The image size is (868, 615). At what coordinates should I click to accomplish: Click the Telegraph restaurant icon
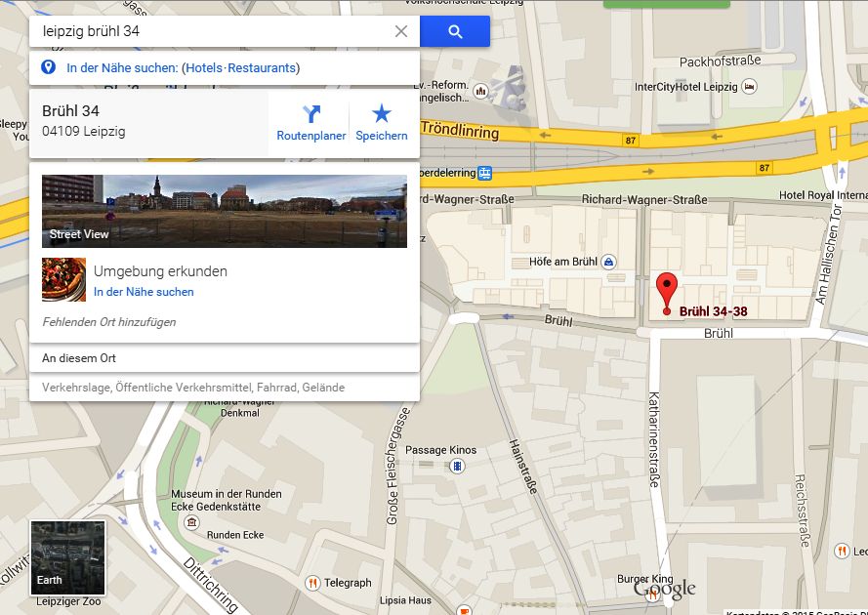point(312,583)
